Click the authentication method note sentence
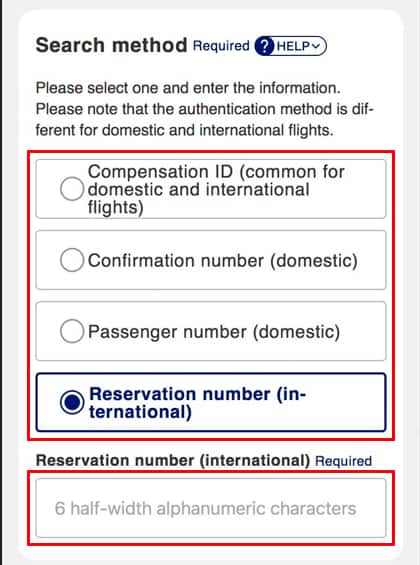The image size is (420, 565). (x=204, y=120)
